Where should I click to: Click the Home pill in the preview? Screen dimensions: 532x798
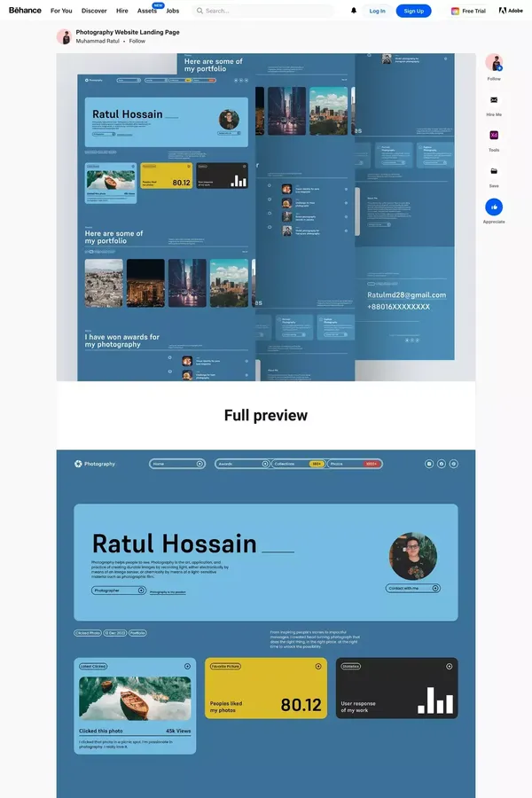click(x=177, y=464)
